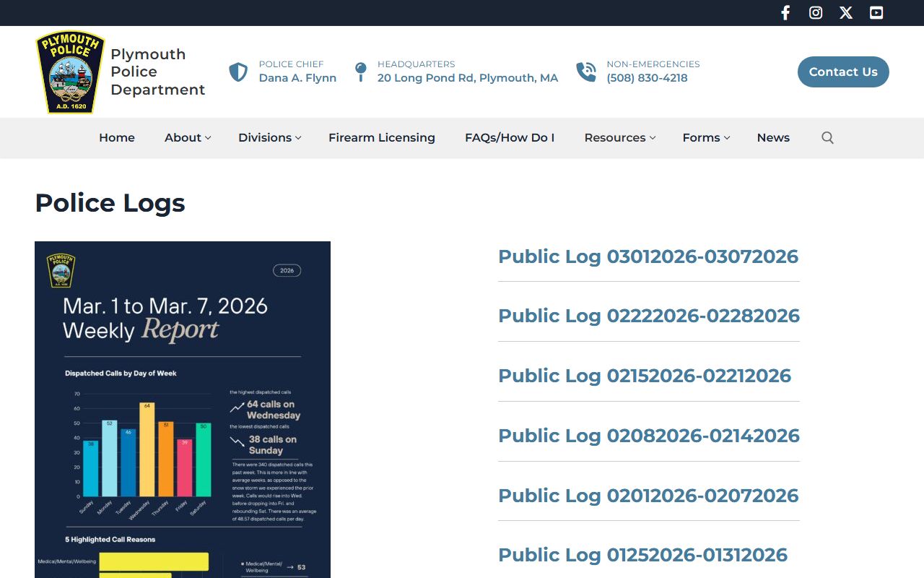
Task: Expand the Divisions dropdown chevron
Action: click(298, 138)
